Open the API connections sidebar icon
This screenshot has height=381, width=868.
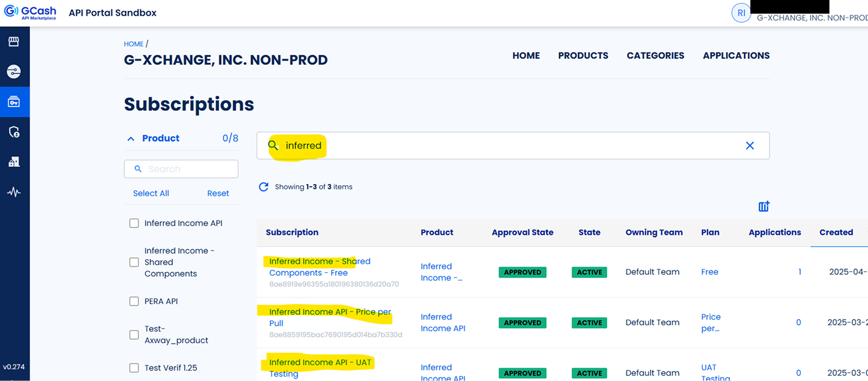[x=14, y=72]
